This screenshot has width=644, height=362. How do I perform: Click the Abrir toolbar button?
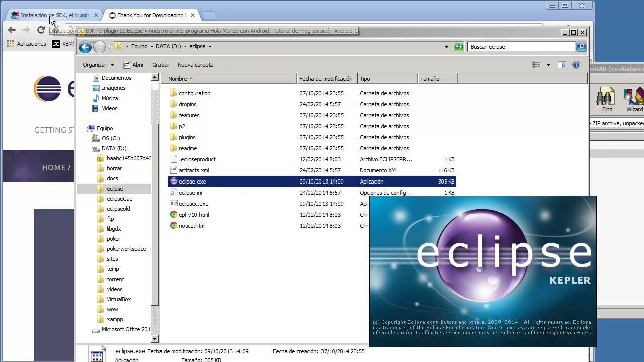(x=133, y=65)
